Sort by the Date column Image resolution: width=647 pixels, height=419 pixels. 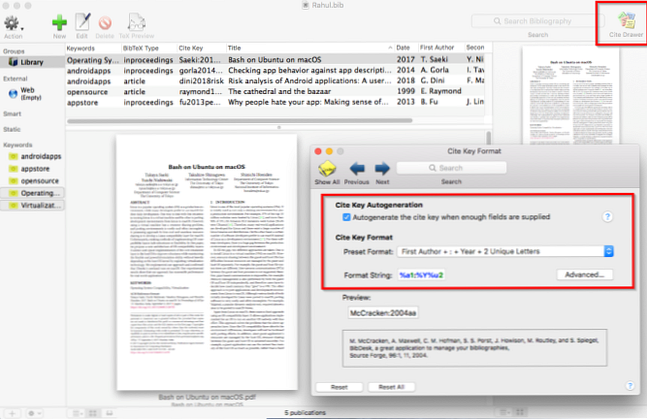(406, 48)
